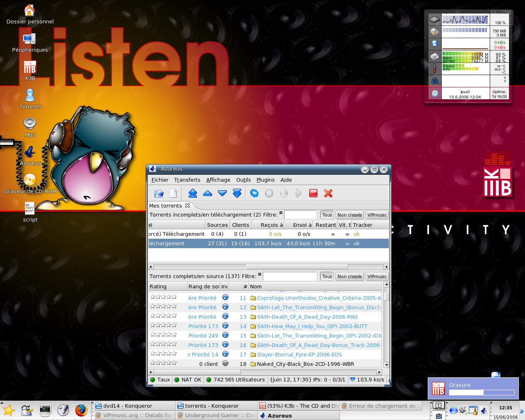
Task: Click the 742 565 Utilisateurs status entry
Action: 235,379
